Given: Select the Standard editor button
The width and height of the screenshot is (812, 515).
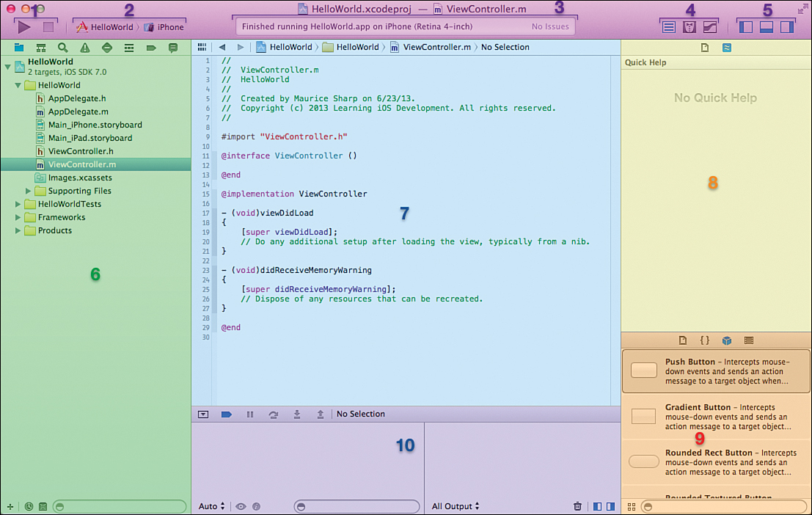Looking at the screenshot, I should (x=668, y=27).
